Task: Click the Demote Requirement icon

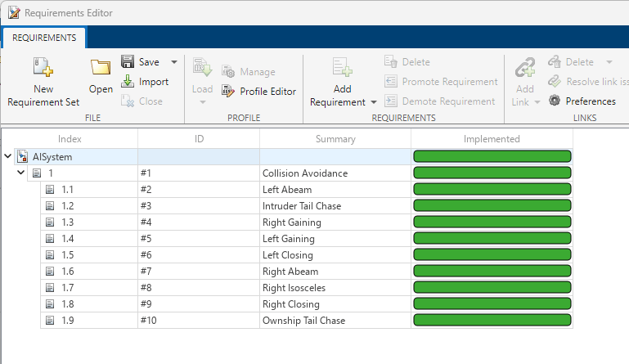Action: click(x=390, y=101)
